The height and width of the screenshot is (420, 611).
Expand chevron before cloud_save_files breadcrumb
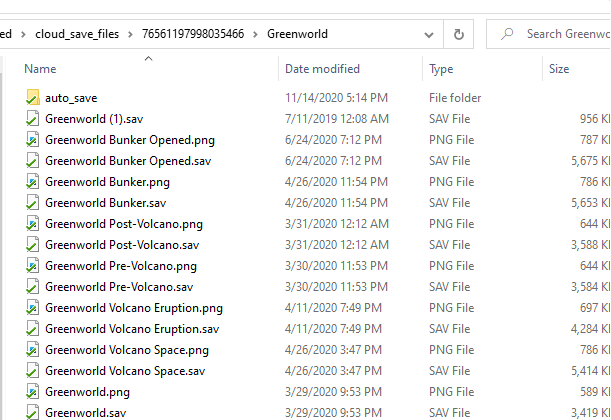(23, 35)
